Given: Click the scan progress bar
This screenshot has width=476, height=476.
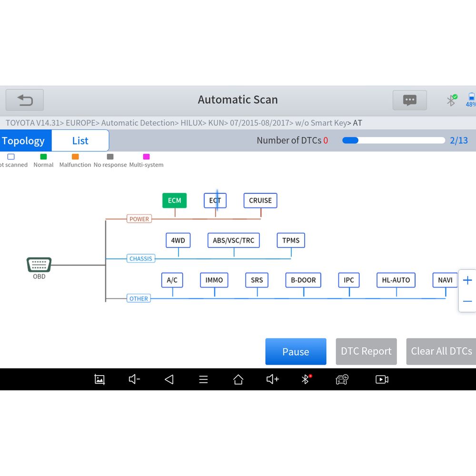Looking at the screenshot, I should [x=393, y=140].
